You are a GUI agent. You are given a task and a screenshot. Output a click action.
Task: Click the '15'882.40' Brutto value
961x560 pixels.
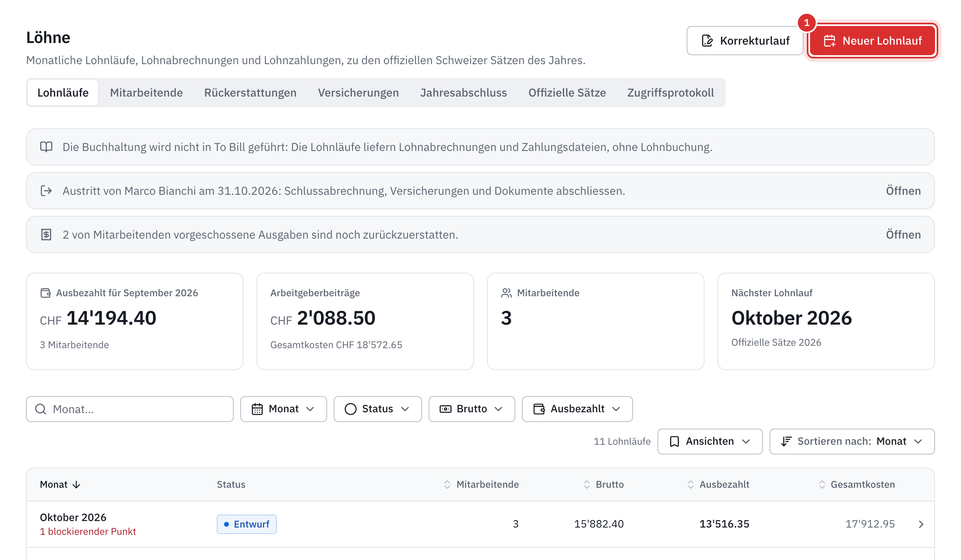click(x=599, y=524)
